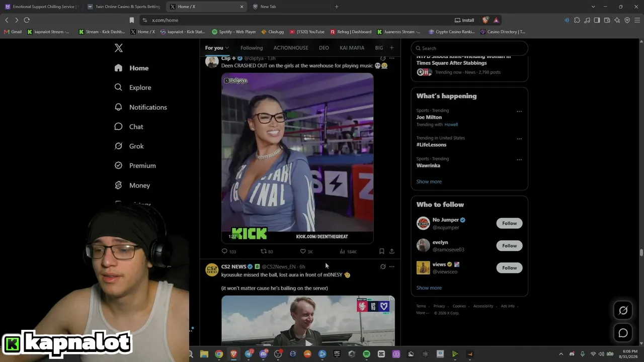The height and width of the screenshot is (362, 644).
Task: Open more options for Joe Milton trend
Action: pyautogui.click(x=519, y=112)
